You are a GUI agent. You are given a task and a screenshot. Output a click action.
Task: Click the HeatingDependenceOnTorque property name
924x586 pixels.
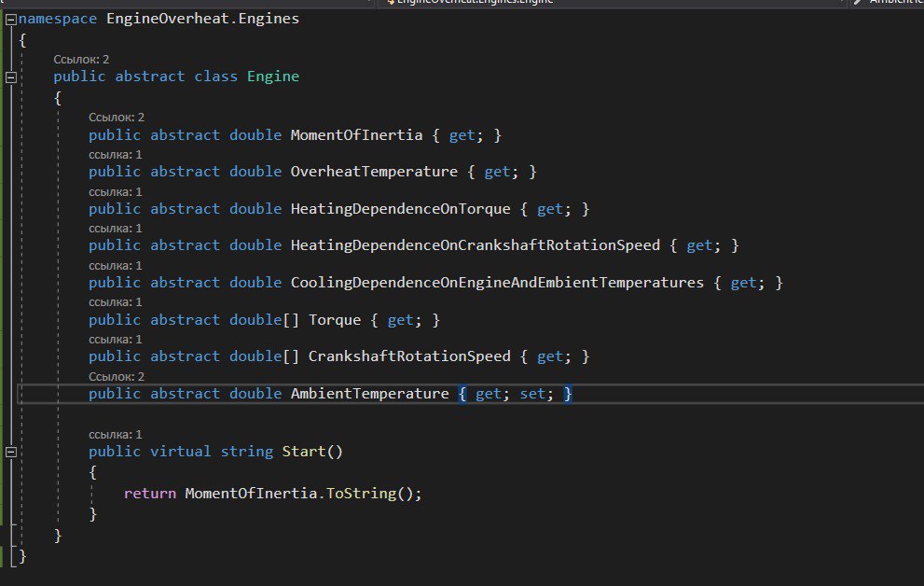click(x=401, y=209)
